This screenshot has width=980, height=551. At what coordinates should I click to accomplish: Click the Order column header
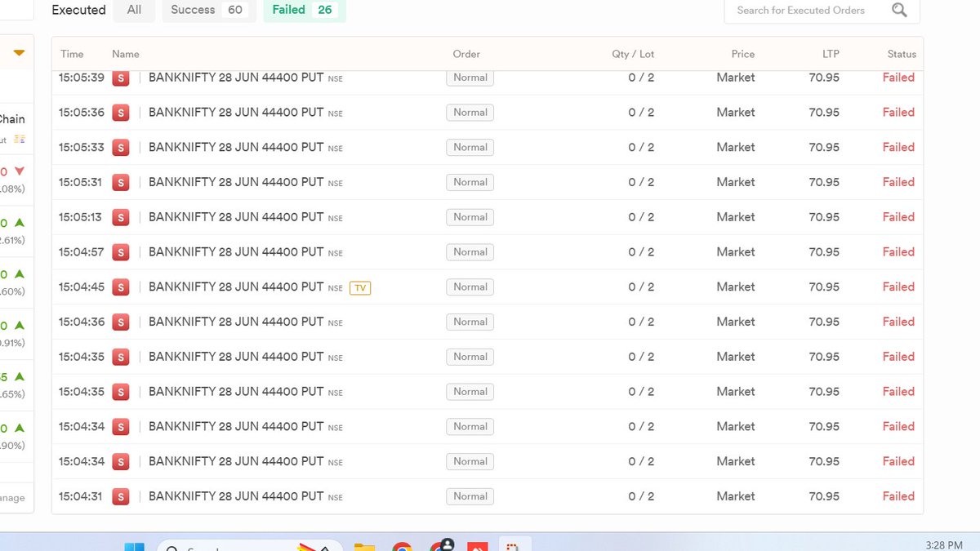(466, 54)
